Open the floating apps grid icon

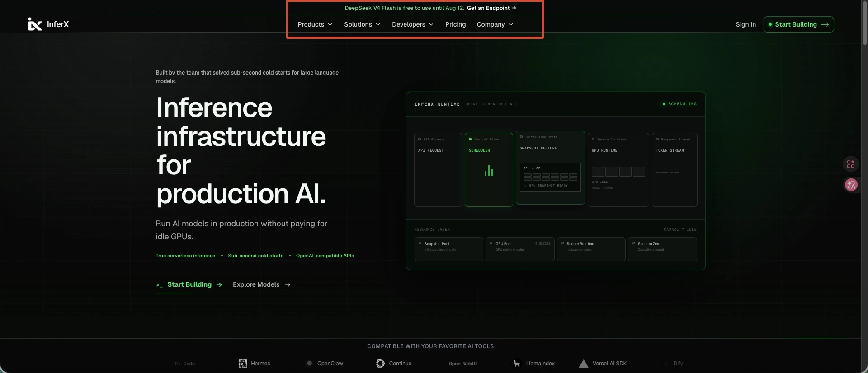[x=851, y=164]
